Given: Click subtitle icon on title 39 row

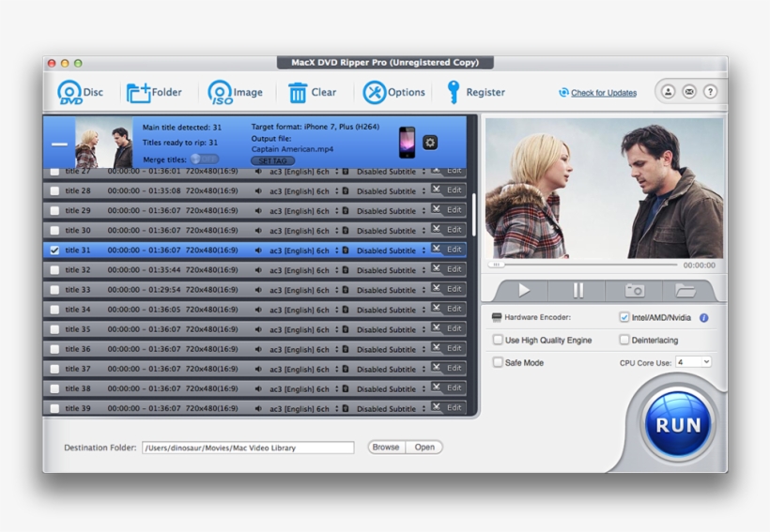Looking at the screenshot, I should point(346,408).
